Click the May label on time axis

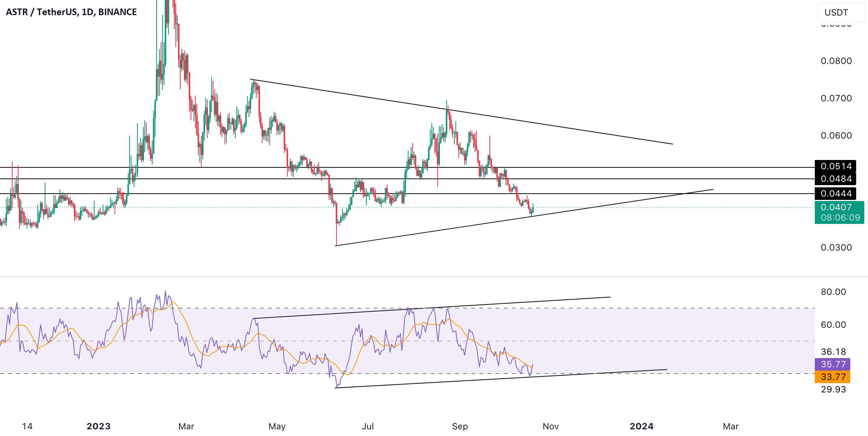point(277,426)
